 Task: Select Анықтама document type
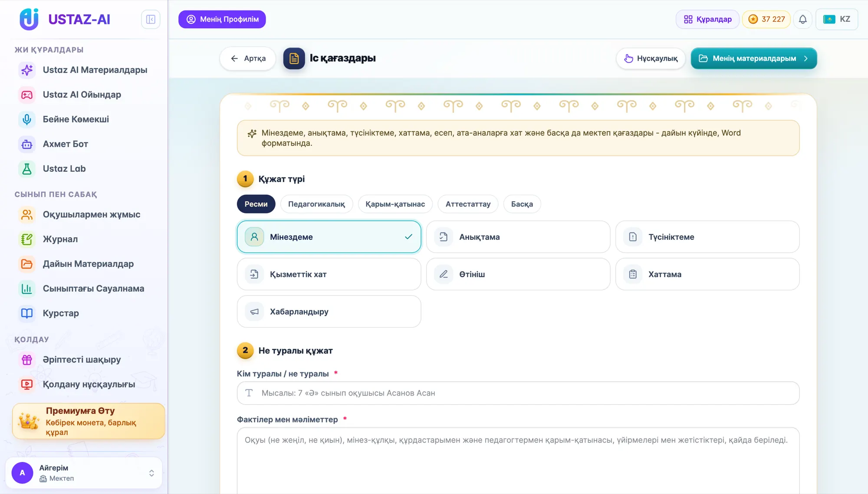coord(518,237)
